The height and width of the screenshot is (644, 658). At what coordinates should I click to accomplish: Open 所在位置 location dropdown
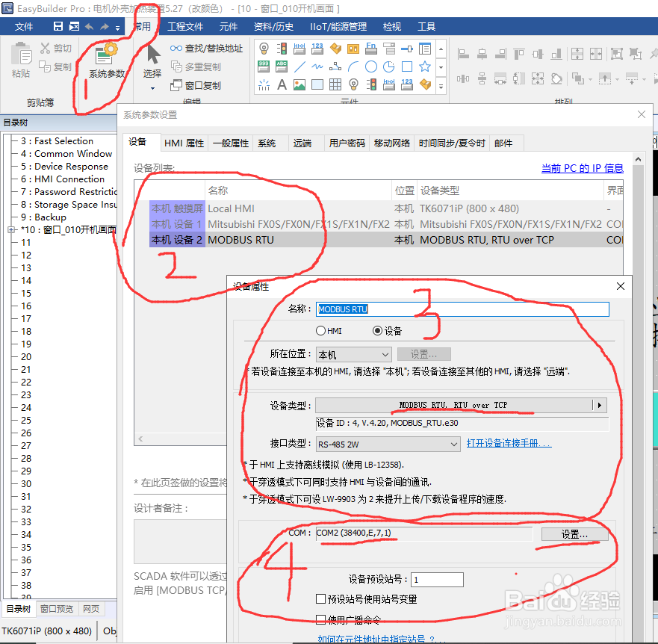(x=353, y=355)
